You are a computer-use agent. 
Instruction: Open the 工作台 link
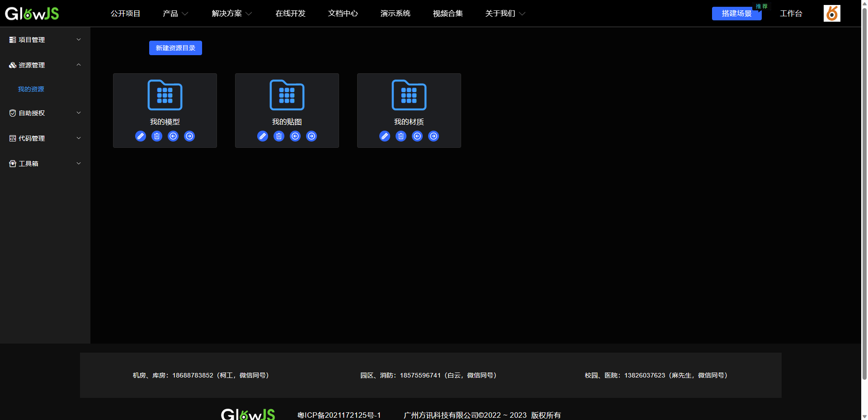[791, 14]
